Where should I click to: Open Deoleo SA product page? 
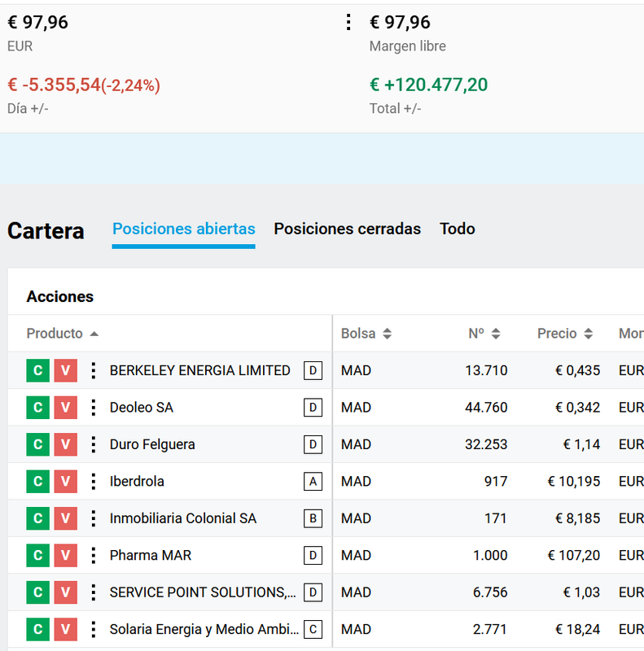click(142, 408)
